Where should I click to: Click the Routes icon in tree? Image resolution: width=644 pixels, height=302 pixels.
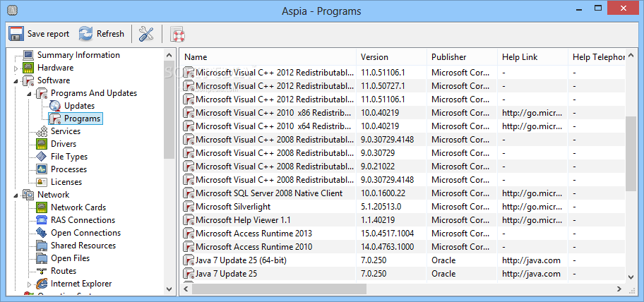42,271
